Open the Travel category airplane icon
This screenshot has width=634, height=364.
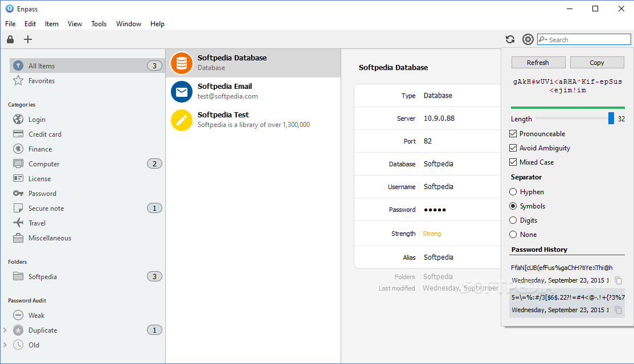tap(18, 223)
